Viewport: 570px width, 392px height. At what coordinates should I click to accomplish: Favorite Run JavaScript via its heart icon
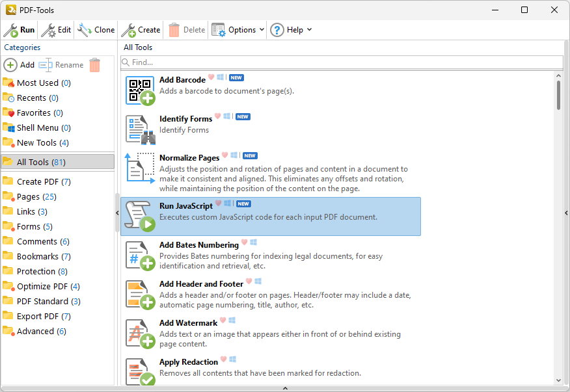click(219, 203)
